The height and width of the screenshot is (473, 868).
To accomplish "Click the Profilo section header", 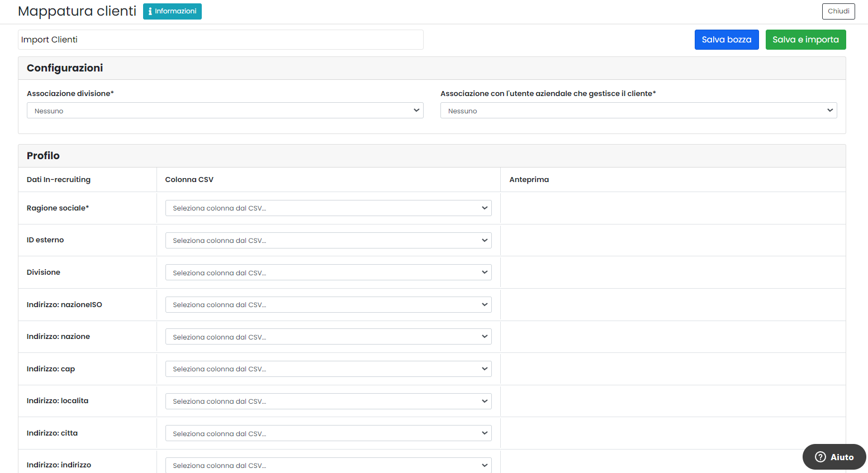I will point(43,156).
